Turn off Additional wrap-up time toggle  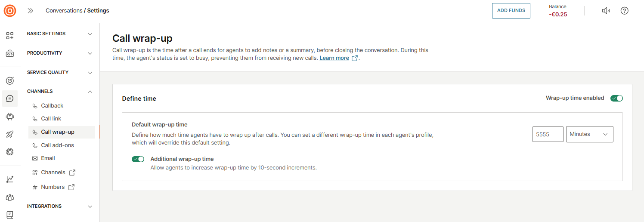[138, 159]
